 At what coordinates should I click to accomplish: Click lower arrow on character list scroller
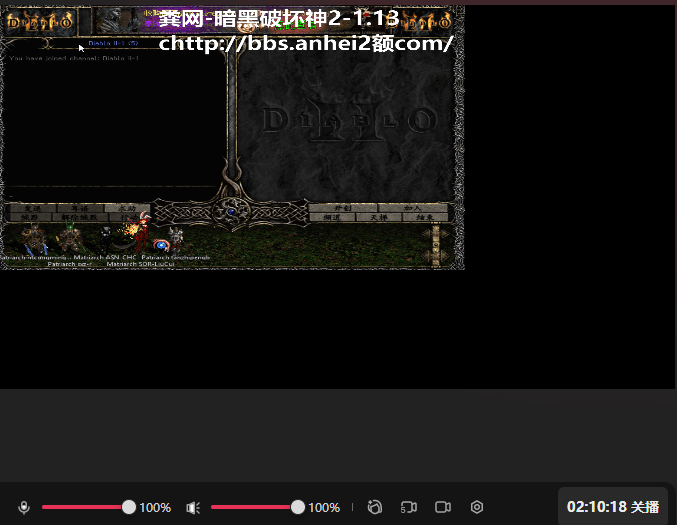436,256
